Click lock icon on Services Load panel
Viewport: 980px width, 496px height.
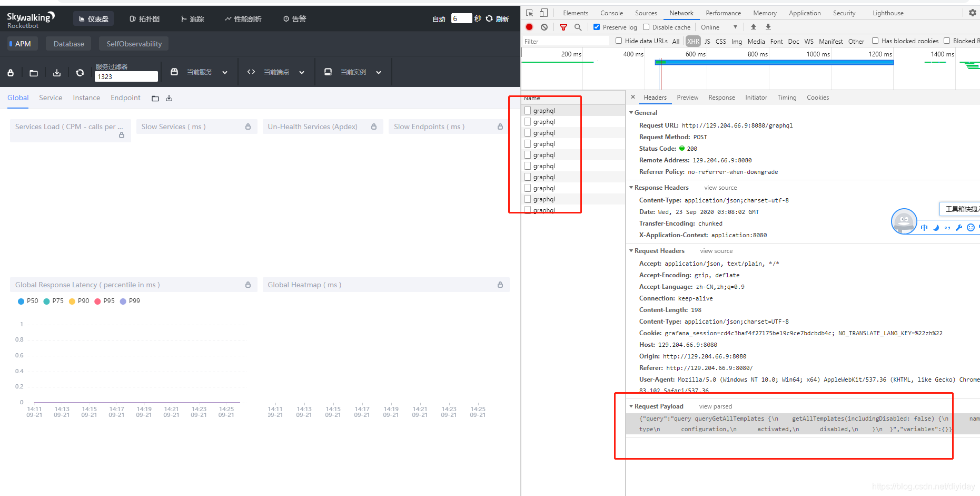tap(122, 135)
